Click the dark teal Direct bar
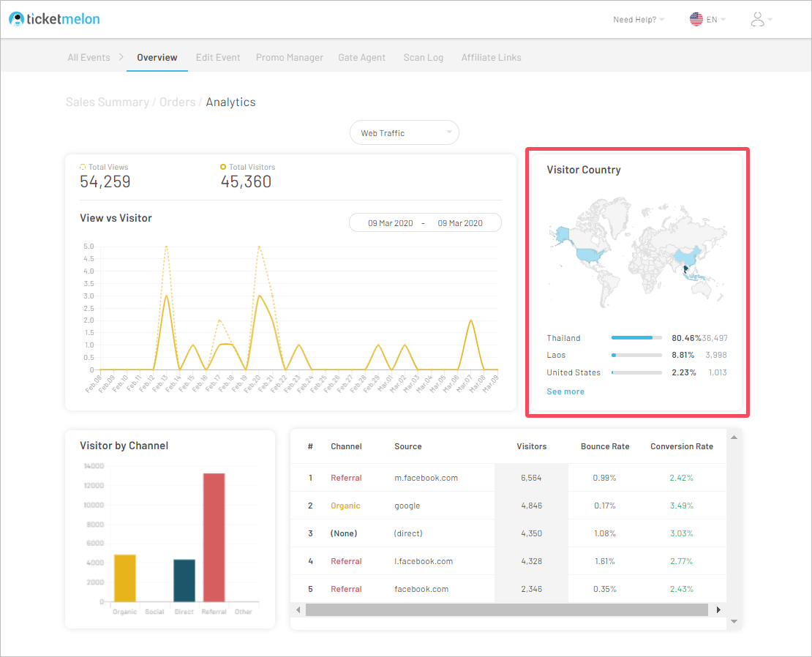The image size is (812, 657). click(x=184, y=580)
